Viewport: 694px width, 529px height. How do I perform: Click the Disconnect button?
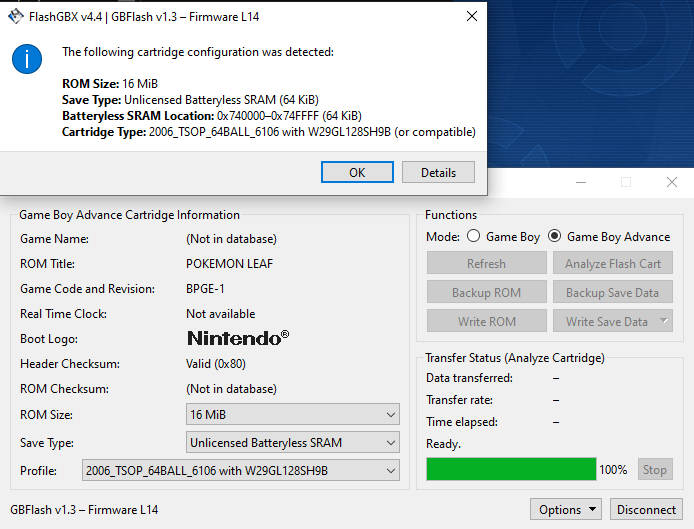pyautogui.click(x=646, y=510)
